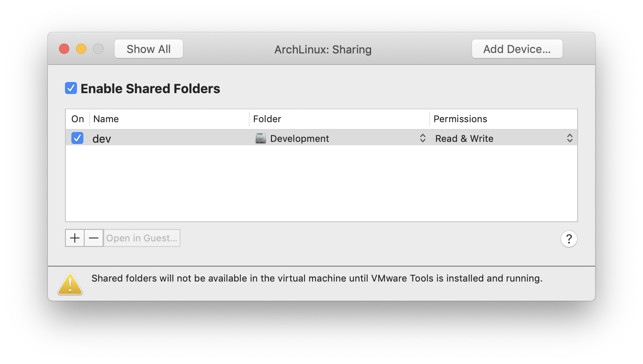This screenshot has height=364, width=643.
Task: Click the Open in Guest... button
Action: point(142,238)
